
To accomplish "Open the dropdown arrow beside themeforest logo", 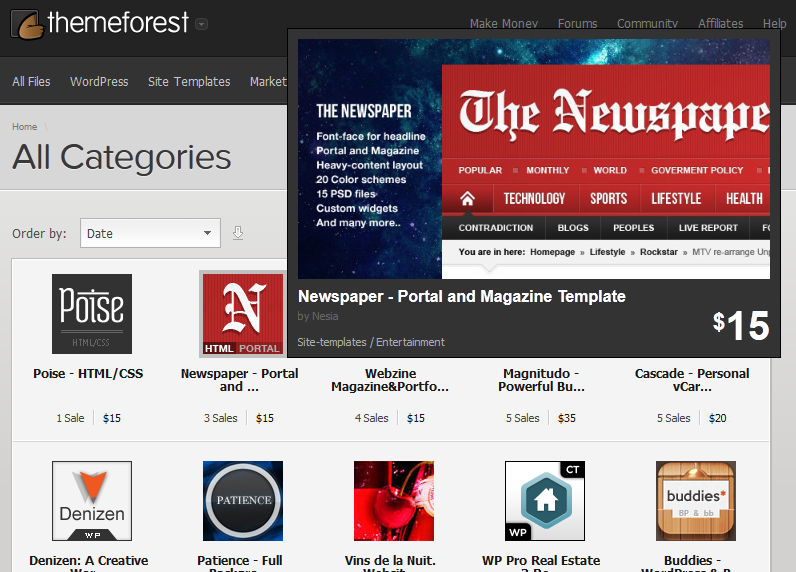I will 202,24.
